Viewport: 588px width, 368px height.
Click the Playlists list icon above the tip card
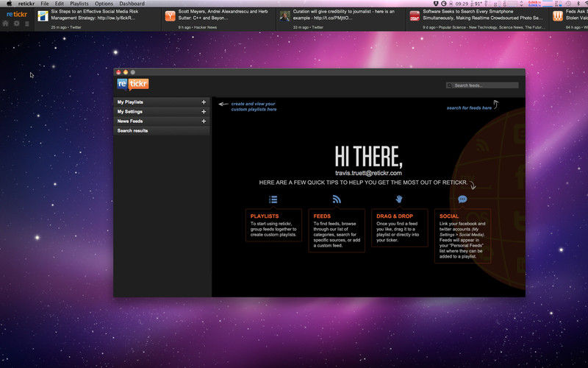coord(273,199)
